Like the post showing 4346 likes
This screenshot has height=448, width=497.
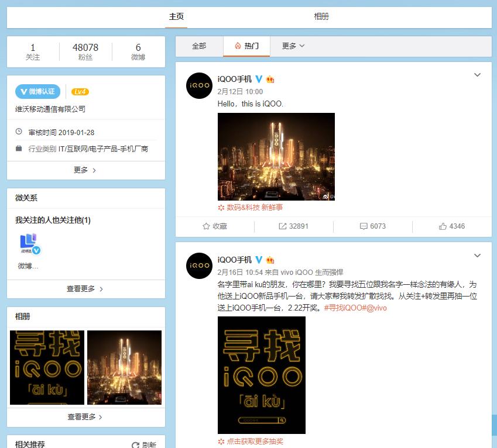pyautogui.click(x=452, y=226)
